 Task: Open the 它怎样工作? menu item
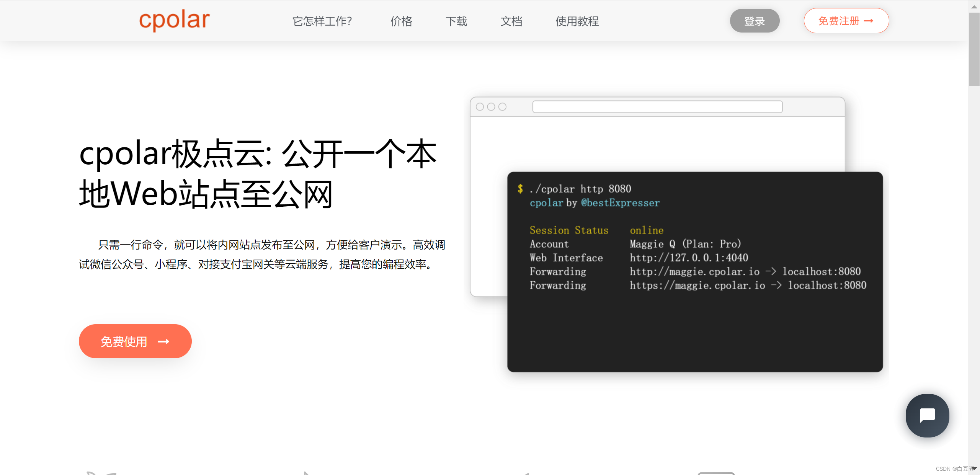tap(322, 21)
